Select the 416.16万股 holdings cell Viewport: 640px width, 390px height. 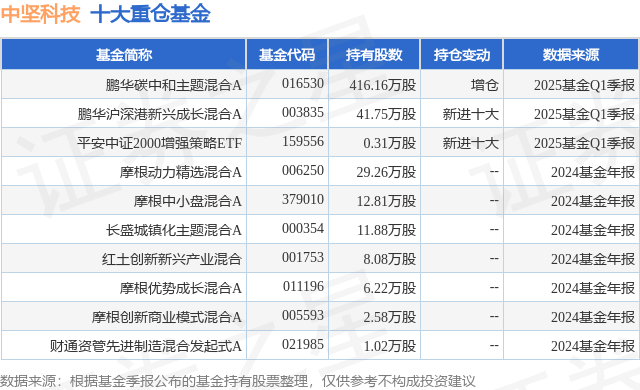382,85
